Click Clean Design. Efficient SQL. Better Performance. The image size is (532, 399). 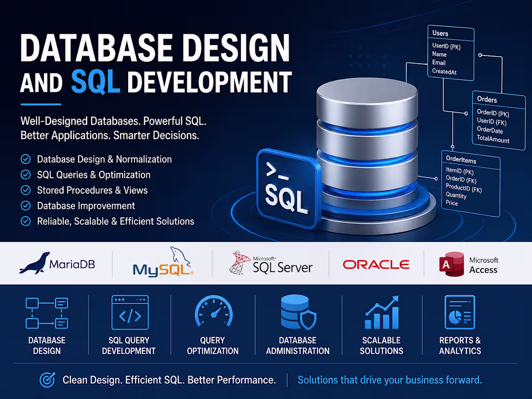click(169, 380)
